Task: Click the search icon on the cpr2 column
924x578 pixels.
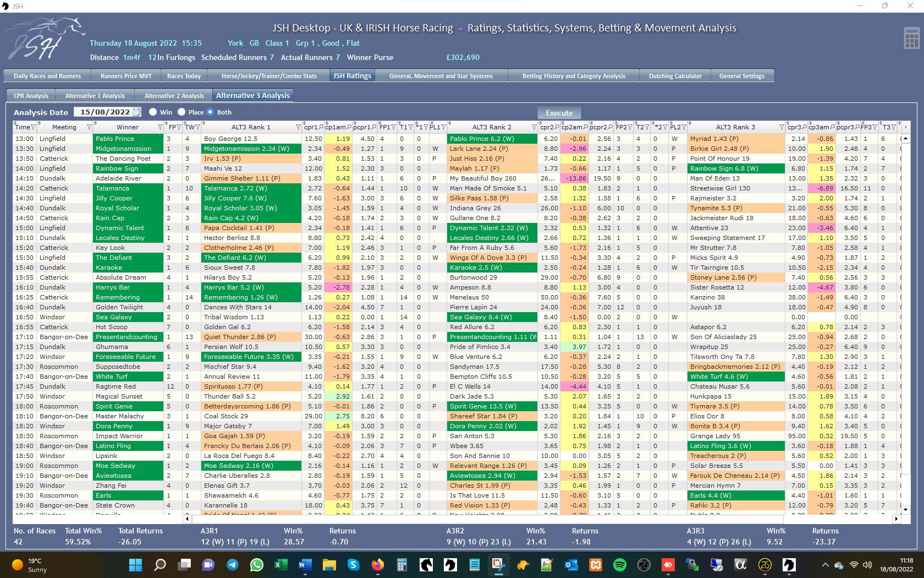Action: (x=558, y=127)
